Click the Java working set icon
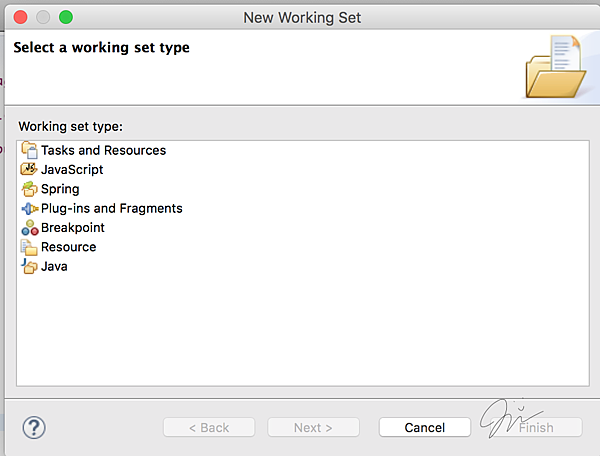This screenshot has height=456, width=600. (28, 266)
